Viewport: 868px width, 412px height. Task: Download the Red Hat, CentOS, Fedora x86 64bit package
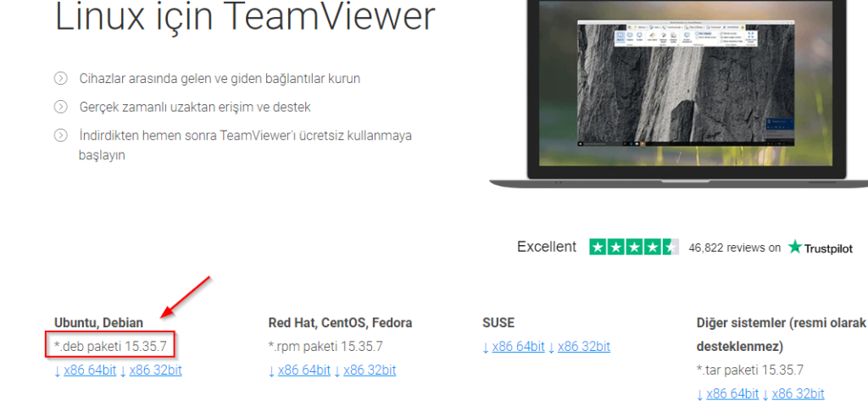click(x=304, y=370)
